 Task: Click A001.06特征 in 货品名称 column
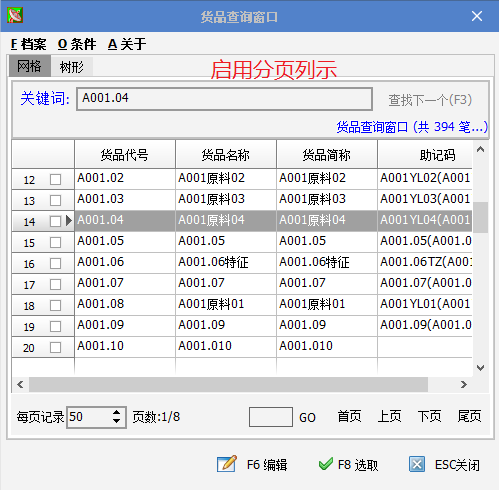click(x=226, y=262)
